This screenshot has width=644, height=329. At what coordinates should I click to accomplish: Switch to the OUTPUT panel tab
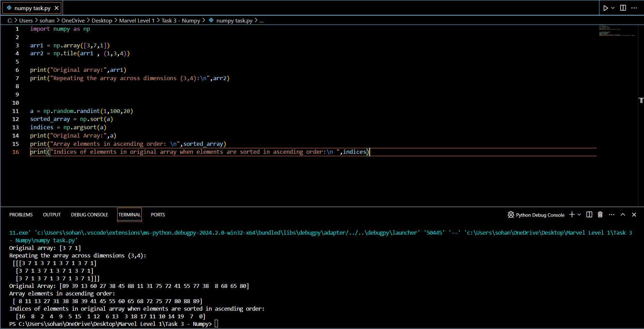52,215
